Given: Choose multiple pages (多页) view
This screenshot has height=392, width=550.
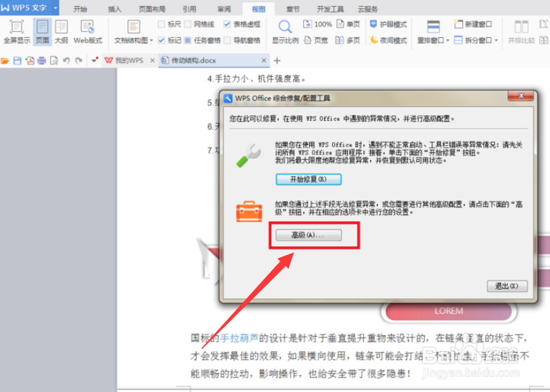Looking at the screenshot, I should pos(347,40).
